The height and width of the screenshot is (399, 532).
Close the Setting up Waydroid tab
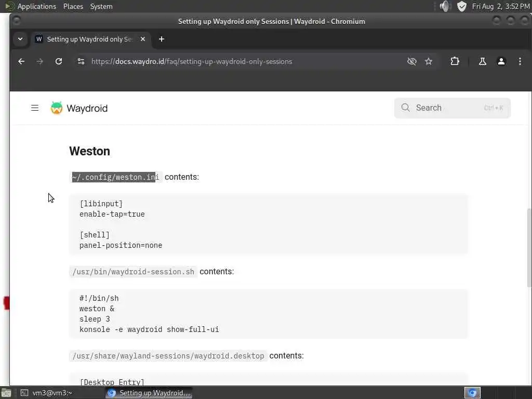[143, 39]
